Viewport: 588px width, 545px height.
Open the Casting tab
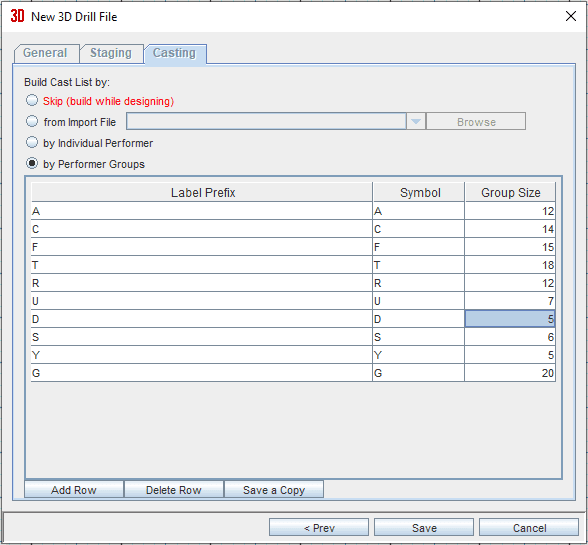[175, 54]
